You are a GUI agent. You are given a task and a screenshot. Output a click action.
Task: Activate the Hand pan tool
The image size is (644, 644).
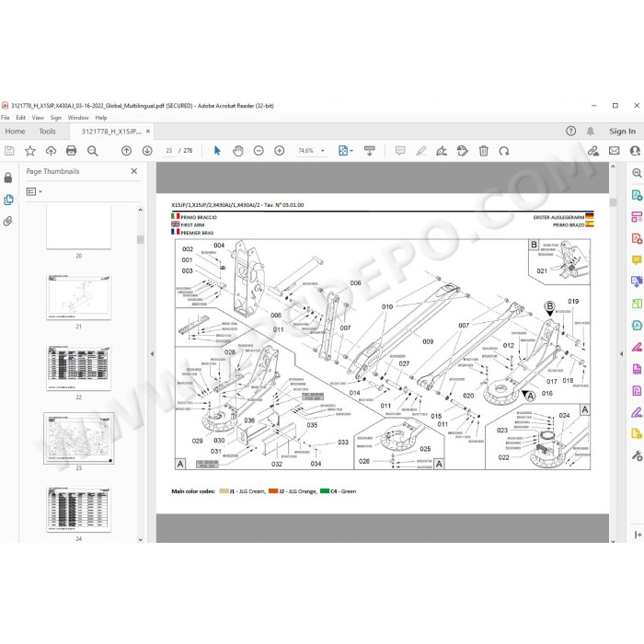237,151
